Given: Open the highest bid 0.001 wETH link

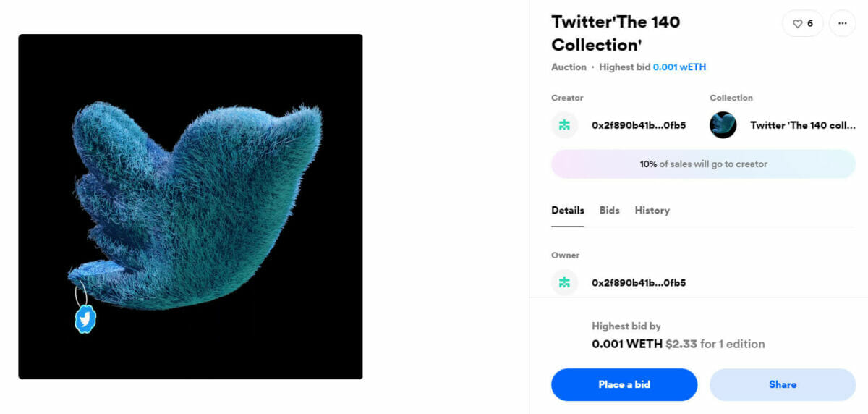Looking at the screenshot, I should tap(679, 67).
